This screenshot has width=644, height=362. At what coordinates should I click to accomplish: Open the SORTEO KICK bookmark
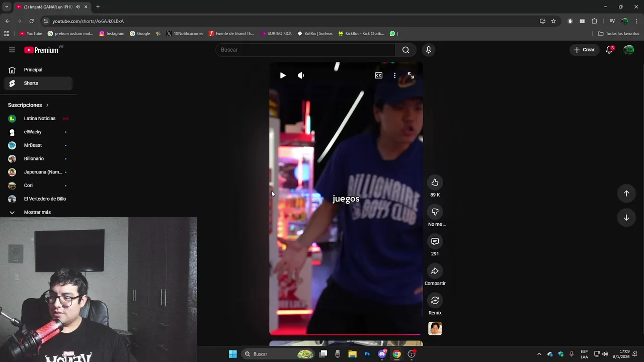[276, 34]
